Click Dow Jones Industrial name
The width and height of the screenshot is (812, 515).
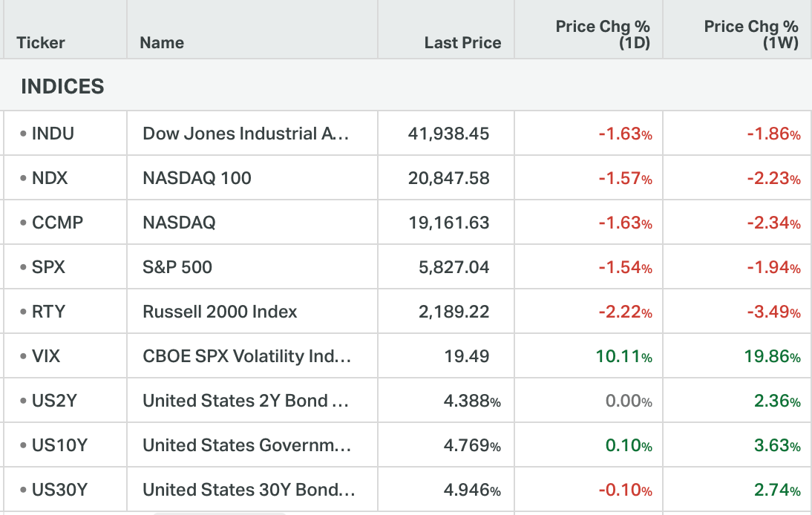pos(245,134)
